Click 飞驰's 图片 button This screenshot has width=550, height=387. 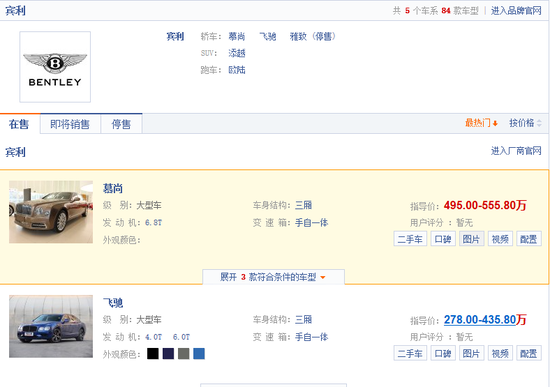[471, 353]
